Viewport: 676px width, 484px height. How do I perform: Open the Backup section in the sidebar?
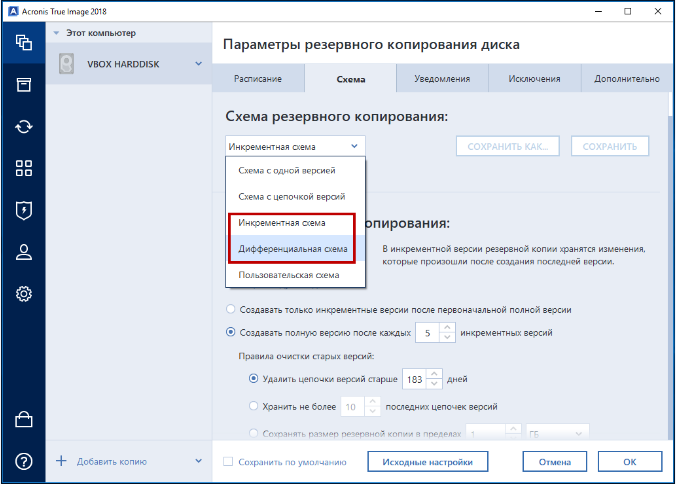click(24, 42)
